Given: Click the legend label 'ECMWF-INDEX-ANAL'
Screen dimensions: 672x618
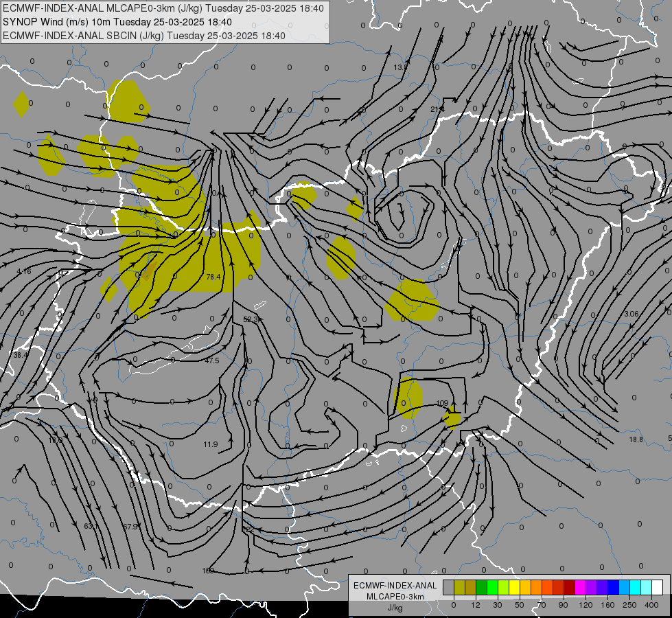Looking at the screenshot, I should point(395,586).
